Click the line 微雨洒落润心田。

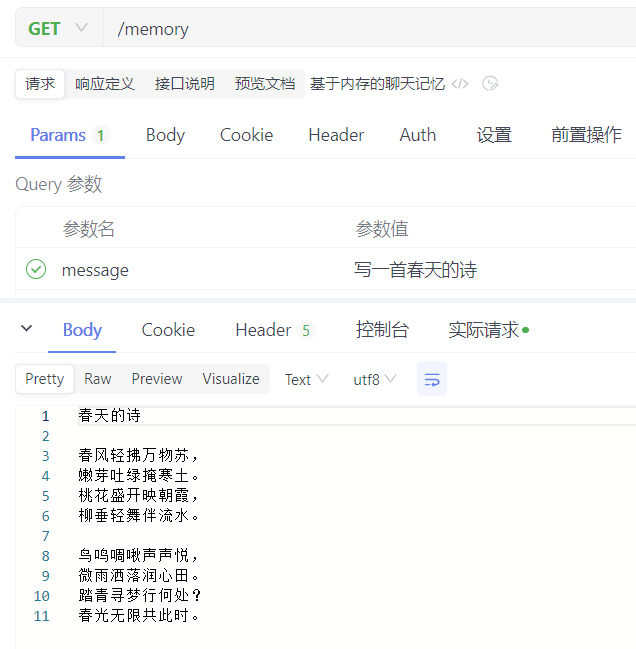(139, 576)
